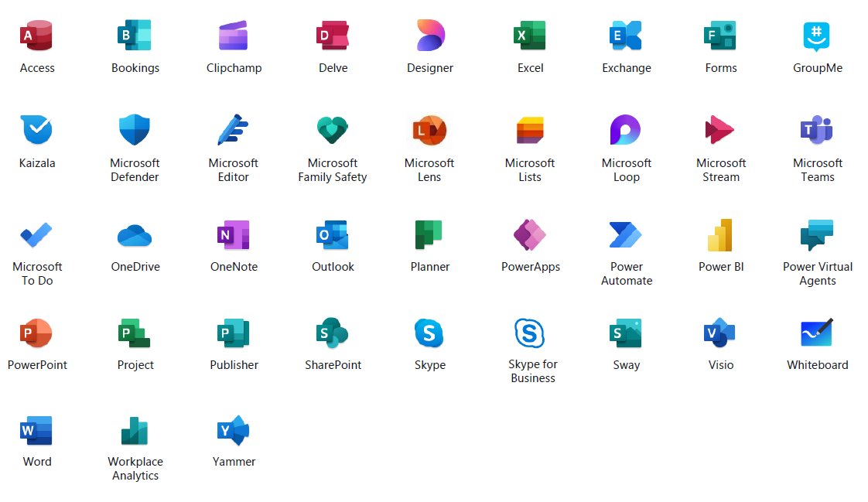The width and height of the screenshot is (868, 502).
Task: Click the Workplace Analytics text label
Action: coord(135,469)
